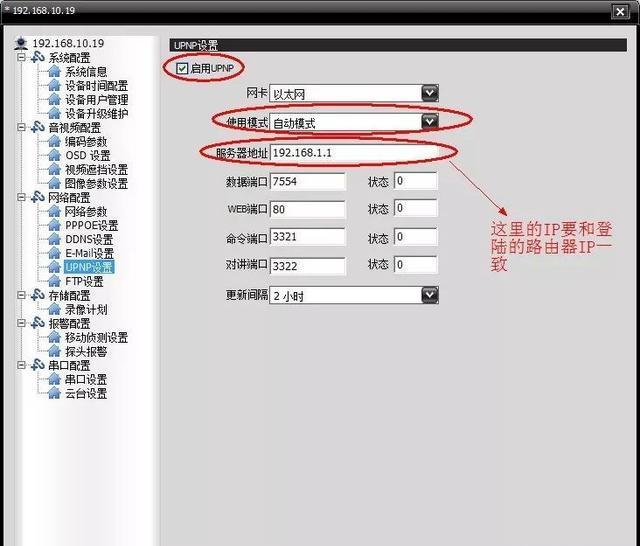This screenshot has width=640, height=546.
Task: Collapse the 音视频配置 tree node
Action: pos(21,127)
